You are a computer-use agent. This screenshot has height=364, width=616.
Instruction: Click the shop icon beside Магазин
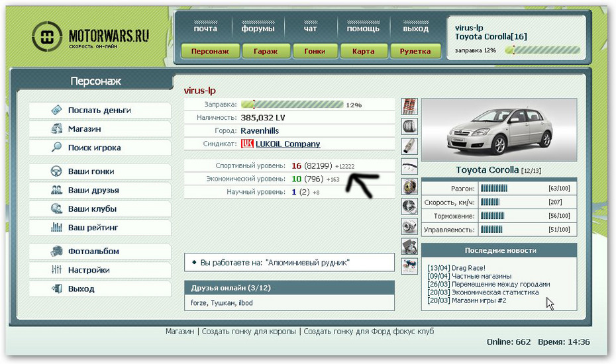tap(56, 128)
